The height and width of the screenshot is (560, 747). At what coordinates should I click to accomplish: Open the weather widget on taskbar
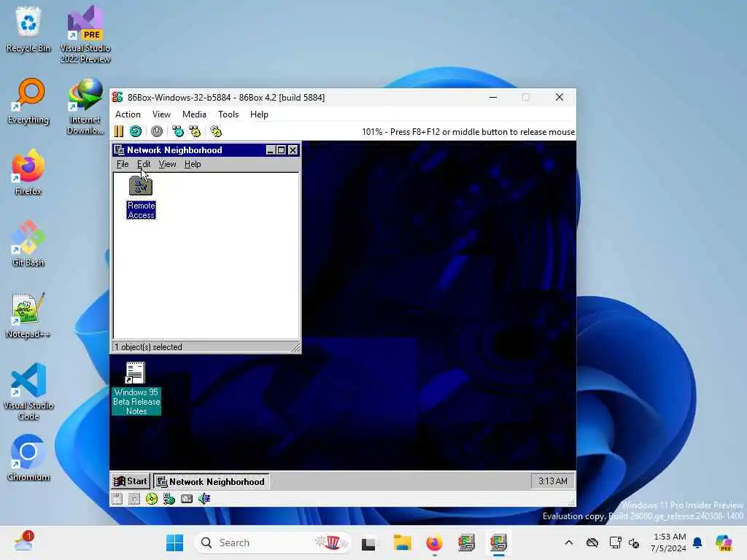tap(23, 542)
